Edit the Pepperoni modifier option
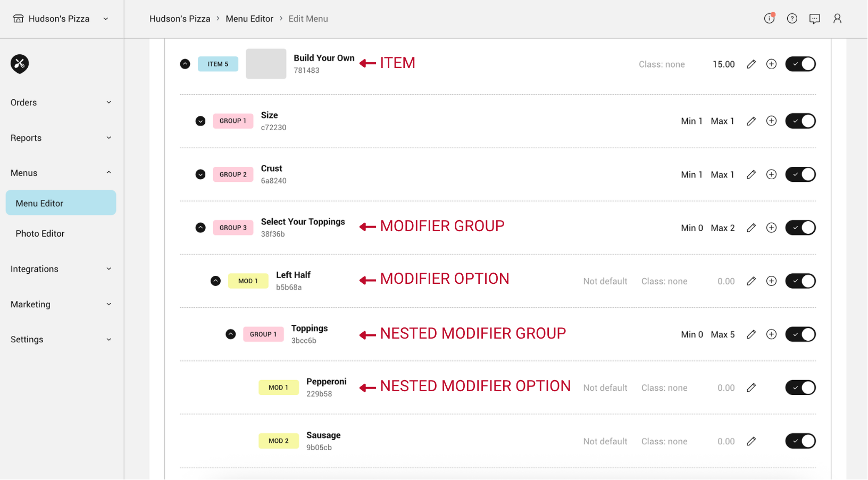The image size is (868, 480). click(751, 388)
